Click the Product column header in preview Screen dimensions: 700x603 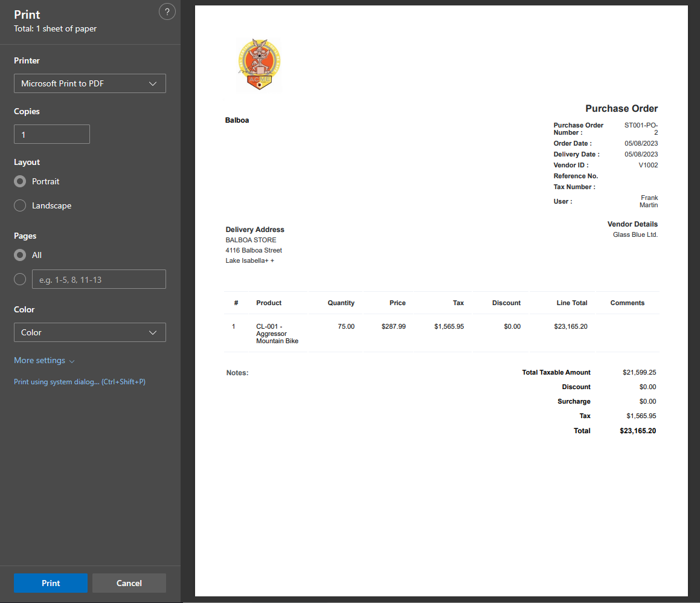click(x=269, y=303)
